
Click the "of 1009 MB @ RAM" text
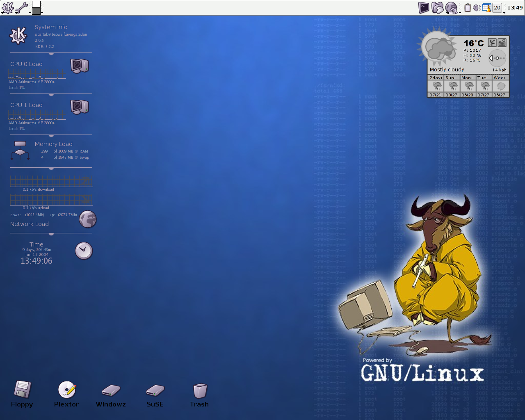[71, 151]
